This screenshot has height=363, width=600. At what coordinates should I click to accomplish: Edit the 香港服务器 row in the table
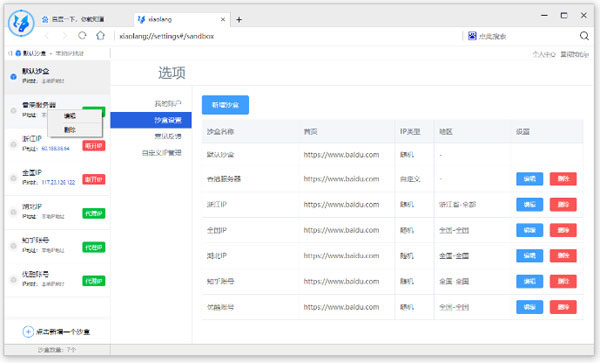(x=529, y=179)
